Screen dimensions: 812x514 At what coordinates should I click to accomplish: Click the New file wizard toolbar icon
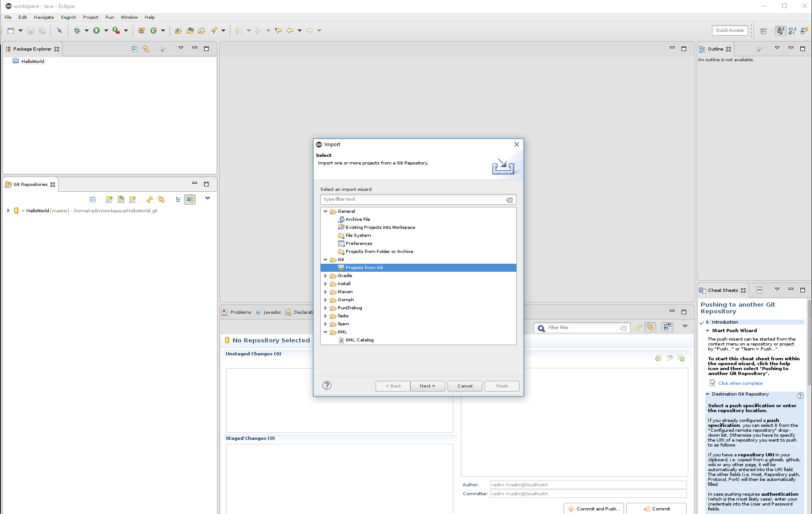coord(11,30)
